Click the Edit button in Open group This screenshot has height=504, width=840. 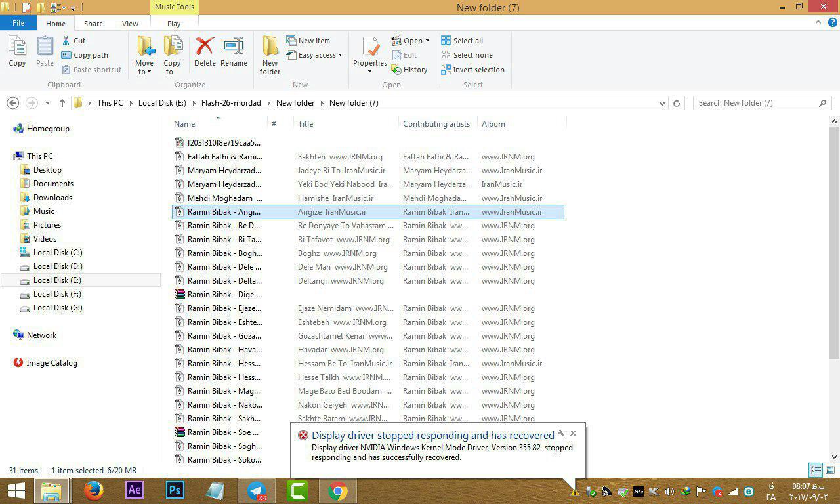point(404,55)
